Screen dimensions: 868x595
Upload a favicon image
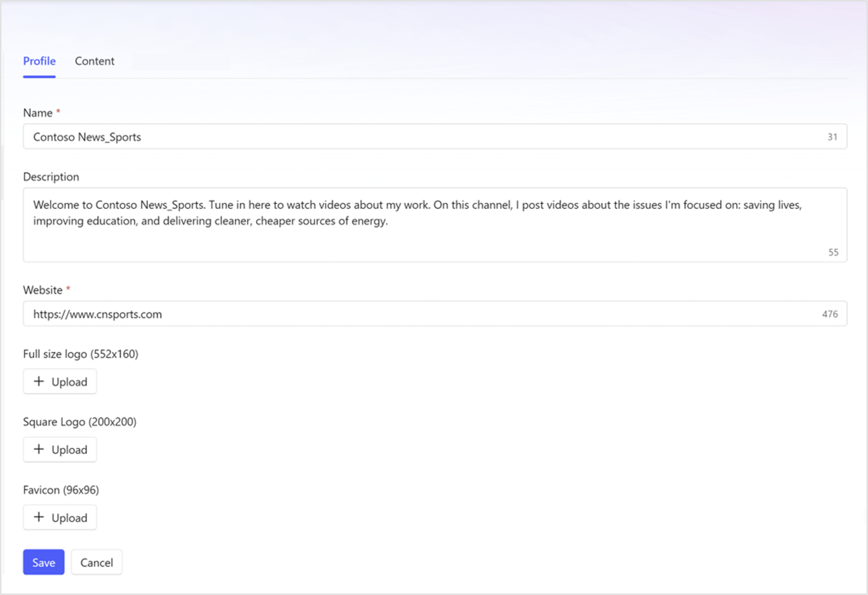(60, 517)
